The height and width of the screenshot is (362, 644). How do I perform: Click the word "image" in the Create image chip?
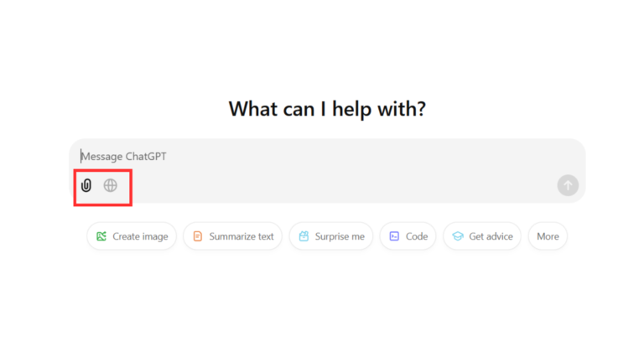tap(154, 236)
